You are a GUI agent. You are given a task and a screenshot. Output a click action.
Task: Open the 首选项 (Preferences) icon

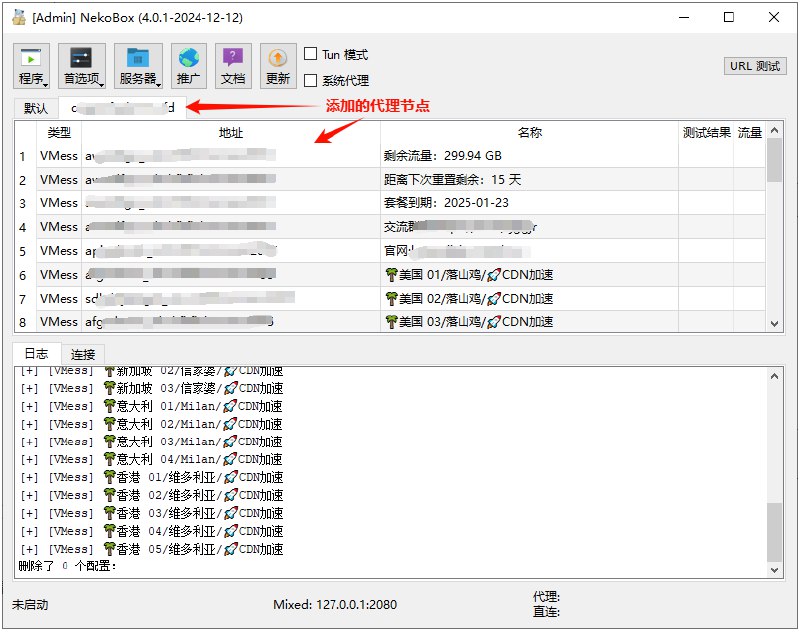[80, 58]
